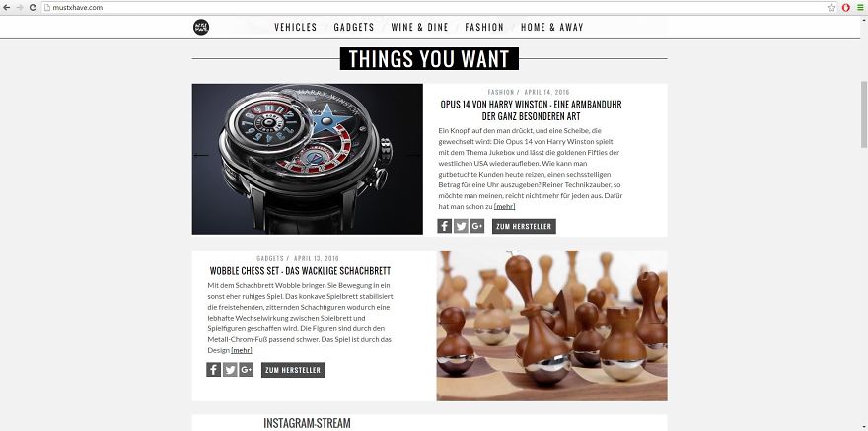Click the Wobble Chess Set article headline
This screenshot has height=431, width=868.
[x=300, y=271]
